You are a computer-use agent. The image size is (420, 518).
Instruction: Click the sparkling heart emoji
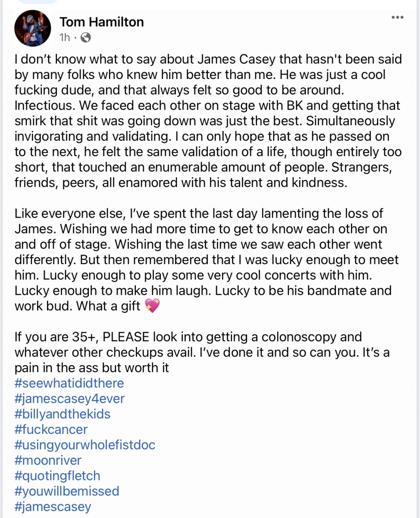(x=153, y=306)
